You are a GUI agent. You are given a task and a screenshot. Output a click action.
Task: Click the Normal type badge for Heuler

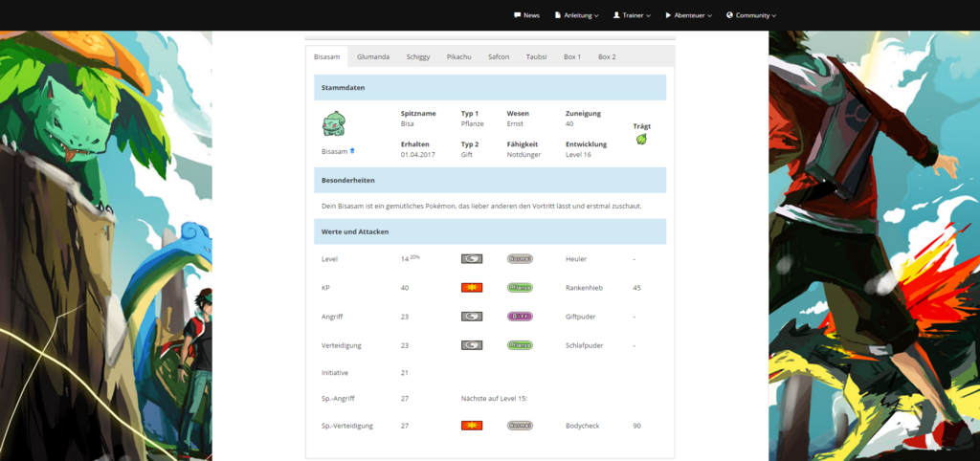(520, 258)
